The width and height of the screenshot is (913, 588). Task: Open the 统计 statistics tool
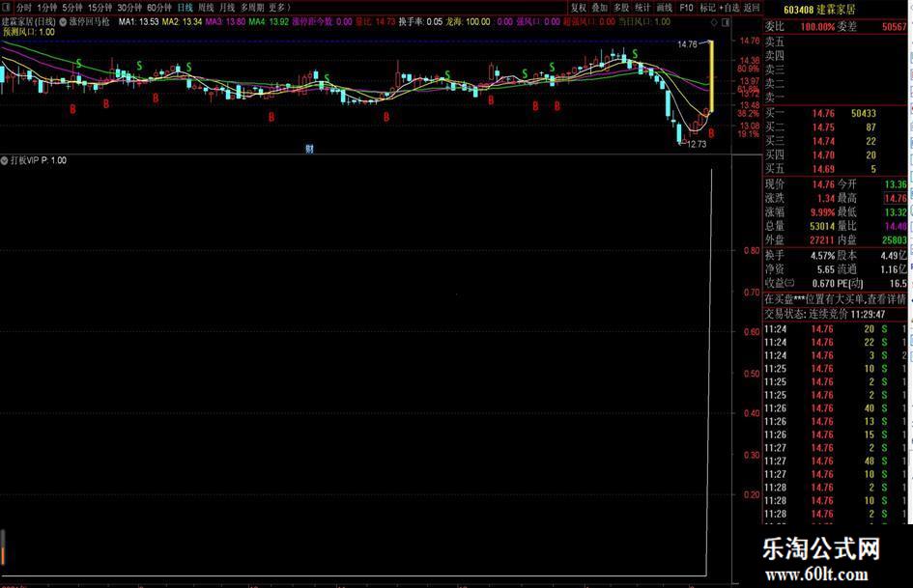point(642,8)
